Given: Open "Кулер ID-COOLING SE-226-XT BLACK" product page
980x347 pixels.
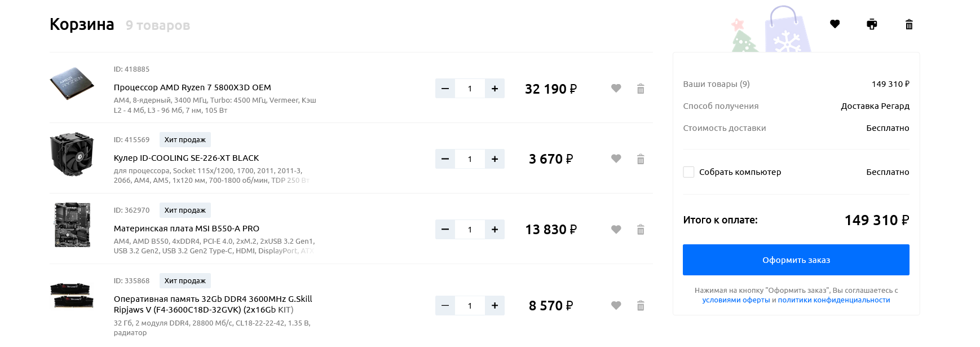Looking at the screenshot, I should tap(186, 158).
